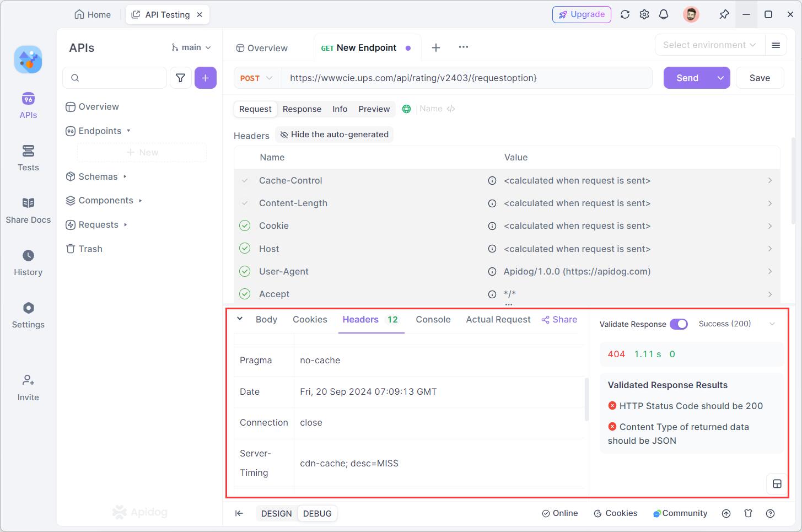Click the info icon for User-Agent

[x=492, y=271]
